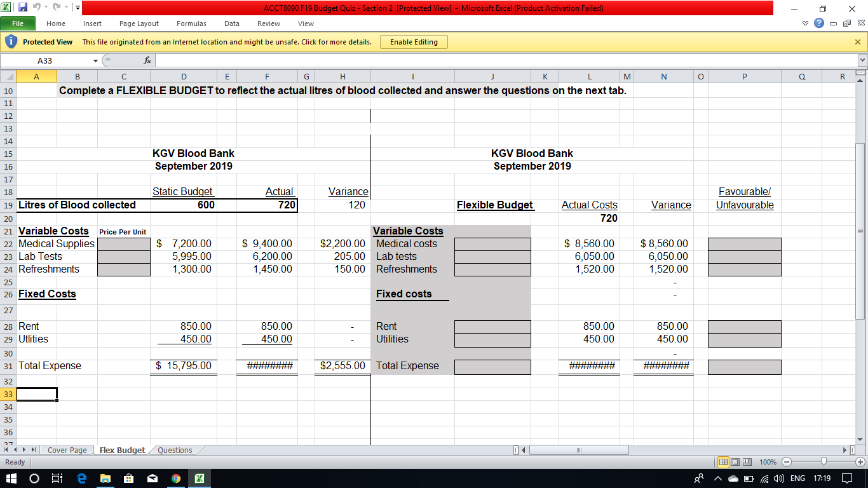Expand the Undo history dropdown arrow

(x=46, y=8)
